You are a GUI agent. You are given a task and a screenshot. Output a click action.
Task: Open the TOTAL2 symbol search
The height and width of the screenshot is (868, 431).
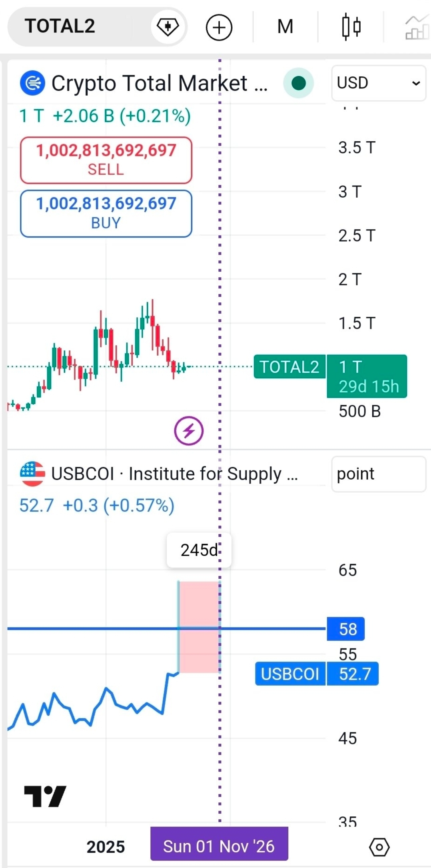click(x=60, y=26)
